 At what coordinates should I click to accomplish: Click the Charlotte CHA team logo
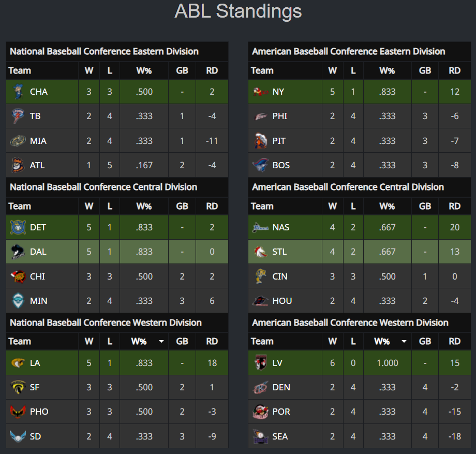pyautogui.click(x=18, y=92)
